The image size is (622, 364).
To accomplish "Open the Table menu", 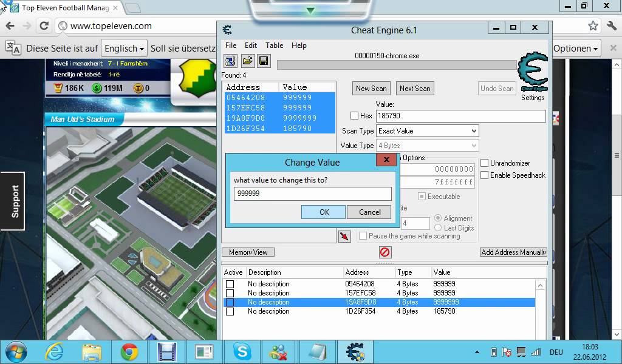I will (x=274, y=45).
